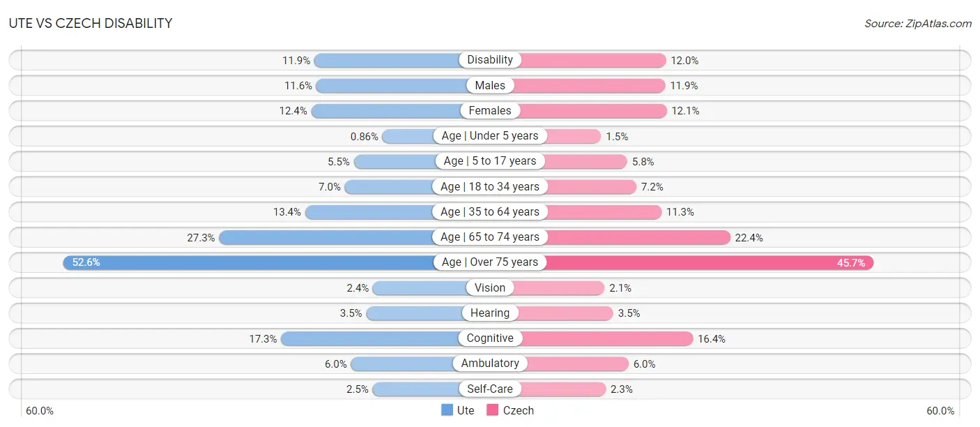Click the pink Czech legend swatch
Viewport: 980px width, 427px height.
[x=492, y=410]
